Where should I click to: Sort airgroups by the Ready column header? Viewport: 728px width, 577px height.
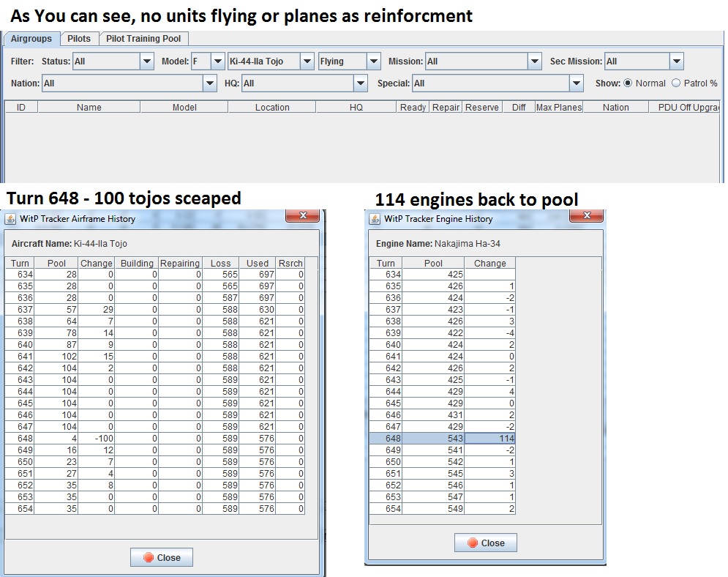(413, 108)
